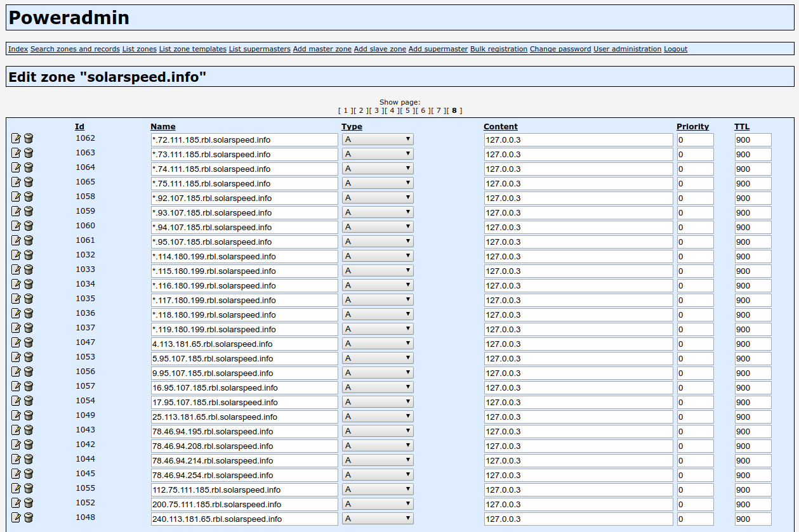The width and height of the screenshot is (799, 532).
Task: Click edit icon for record 1054
Action: coord(17,401)
